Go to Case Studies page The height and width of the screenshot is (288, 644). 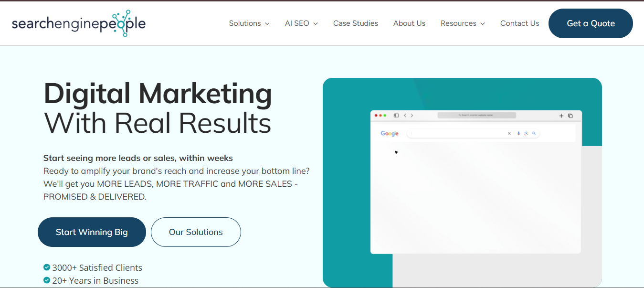point(356,23)
